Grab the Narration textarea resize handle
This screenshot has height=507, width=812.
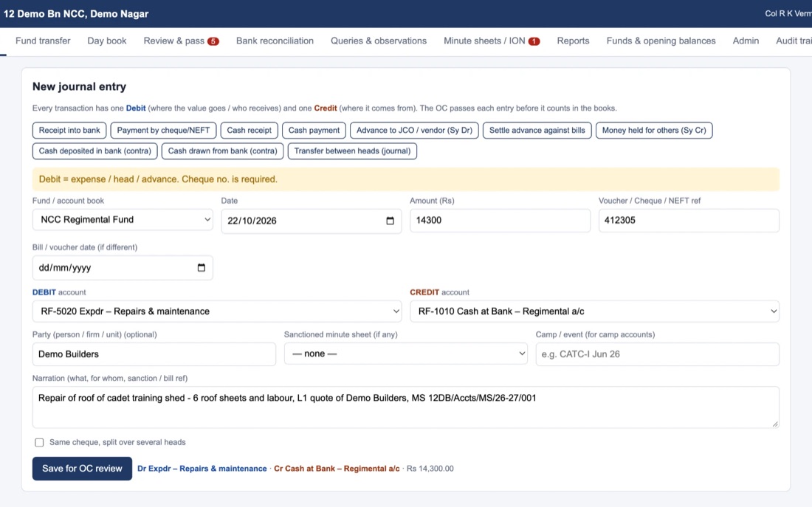(775, 424)
